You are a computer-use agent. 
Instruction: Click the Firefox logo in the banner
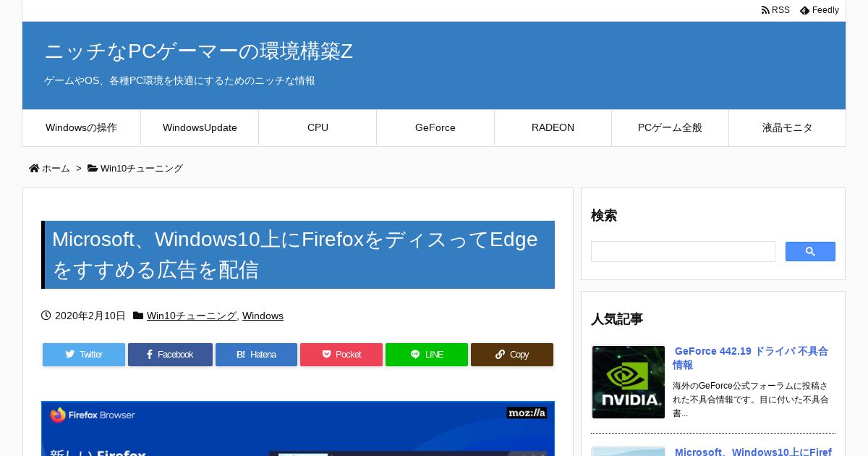[58, 415]
